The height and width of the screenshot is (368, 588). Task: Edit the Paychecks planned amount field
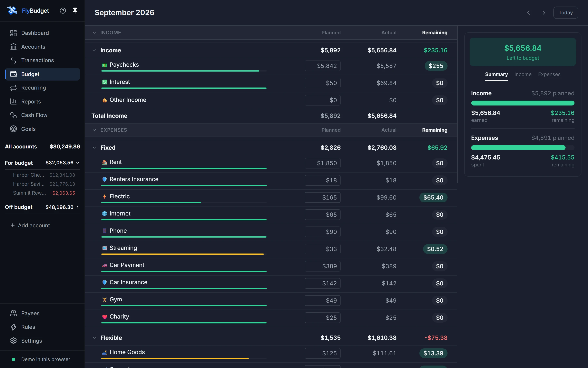tap(322, 66)
